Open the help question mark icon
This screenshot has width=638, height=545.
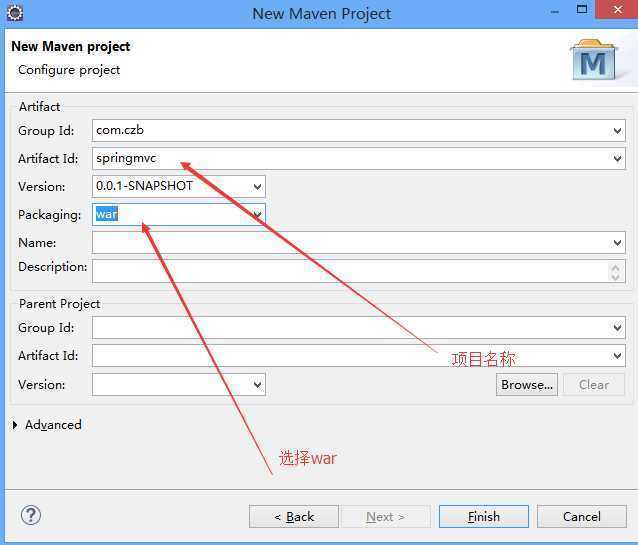coord(31,515)
